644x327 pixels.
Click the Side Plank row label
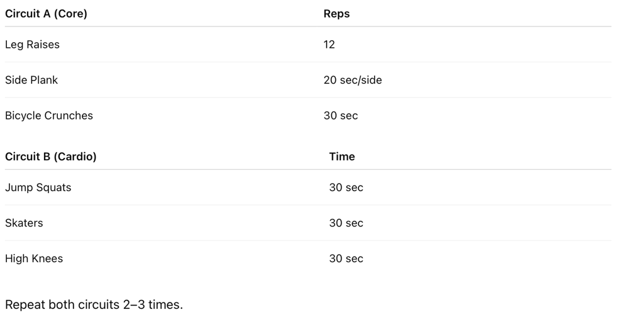(x=31, y=80)
